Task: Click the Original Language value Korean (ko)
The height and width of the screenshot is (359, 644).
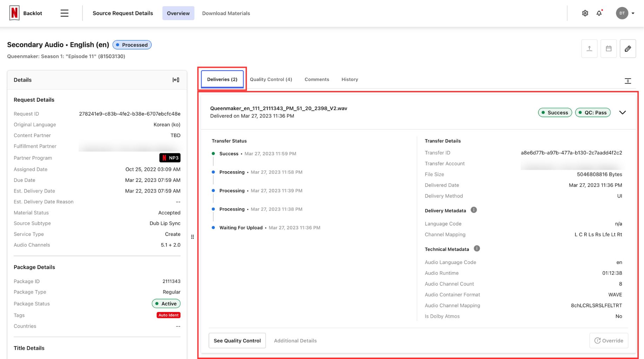Action: 167,125
